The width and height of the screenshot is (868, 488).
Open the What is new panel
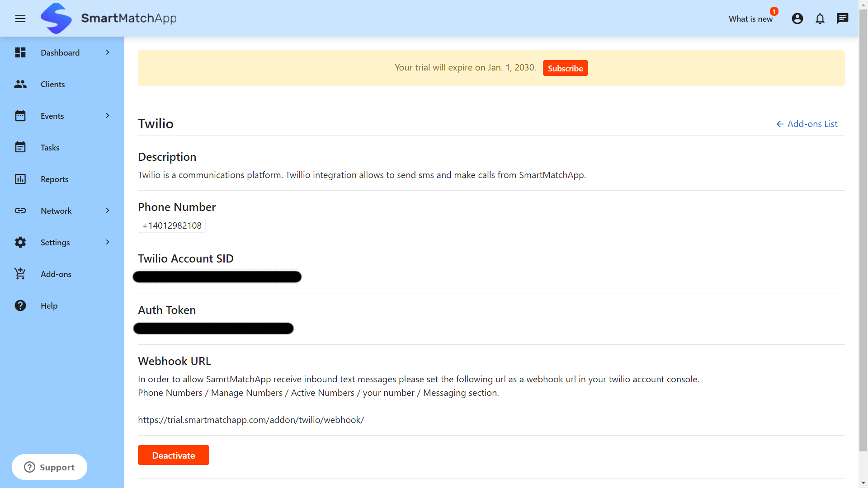click(750, 19)
